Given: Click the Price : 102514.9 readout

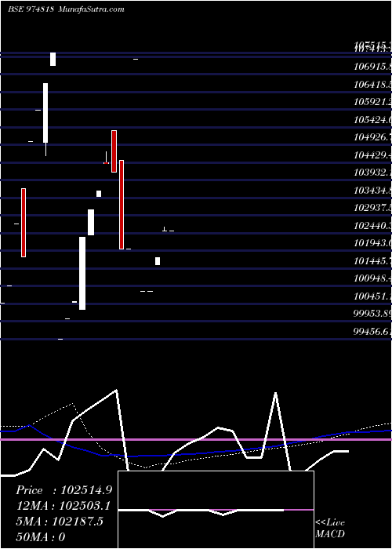Looking at the screenshot, I should (x=64, y=490).
